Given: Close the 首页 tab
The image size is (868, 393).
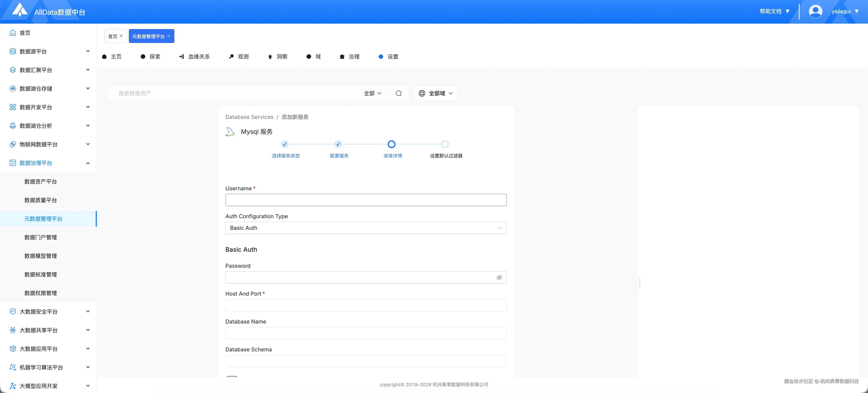Looking at the screenshot, I should pyautogui.click(x=121, y=36).
